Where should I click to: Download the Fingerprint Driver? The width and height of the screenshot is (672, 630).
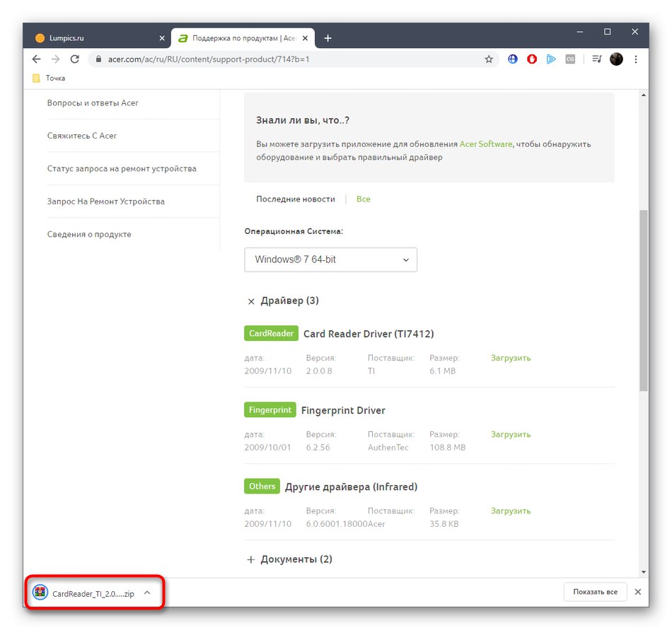click(x=511, y=434)
